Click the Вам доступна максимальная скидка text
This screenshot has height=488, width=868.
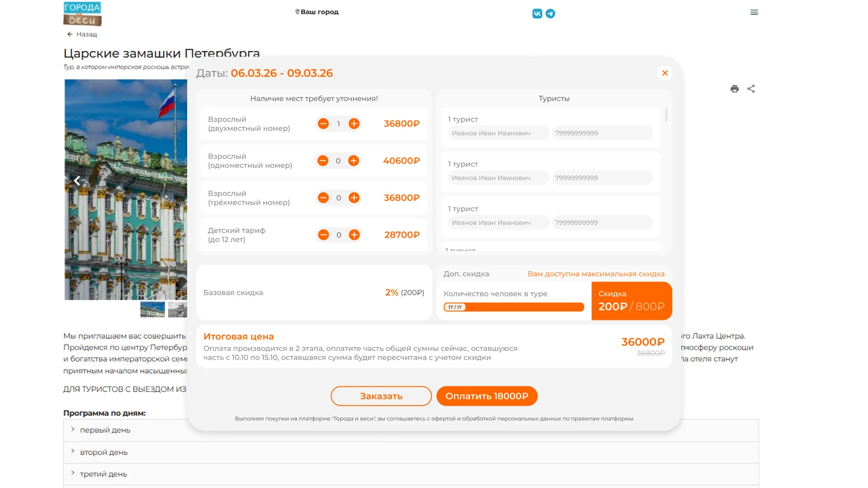click(x=596, y=274)
